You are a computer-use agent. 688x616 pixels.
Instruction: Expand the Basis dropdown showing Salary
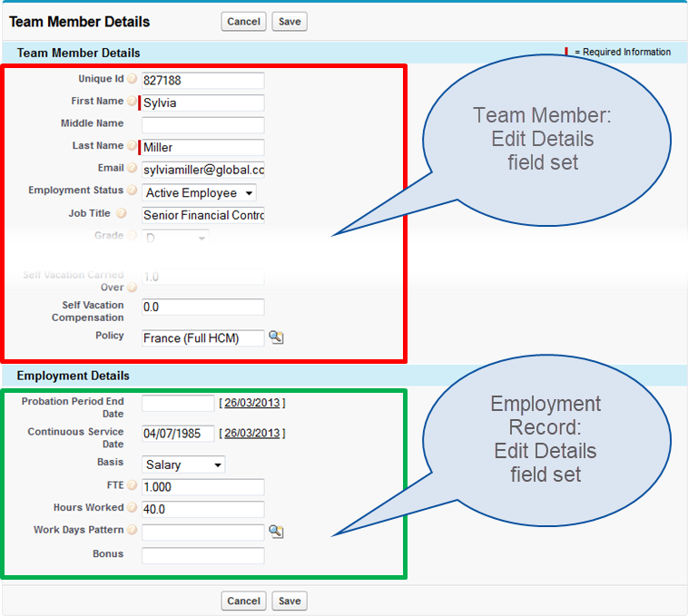coord(183,464)
